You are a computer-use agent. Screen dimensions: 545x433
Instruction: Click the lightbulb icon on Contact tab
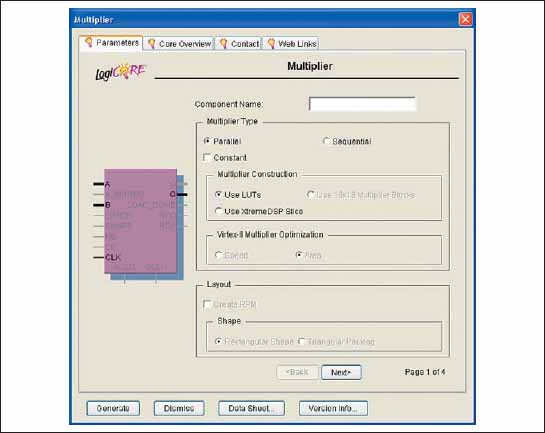(x=223, y=43)
